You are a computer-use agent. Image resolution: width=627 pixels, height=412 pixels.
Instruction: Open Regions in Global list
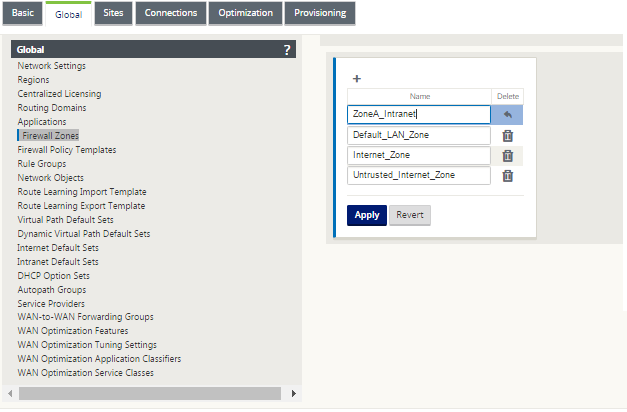tap(33, 80)
